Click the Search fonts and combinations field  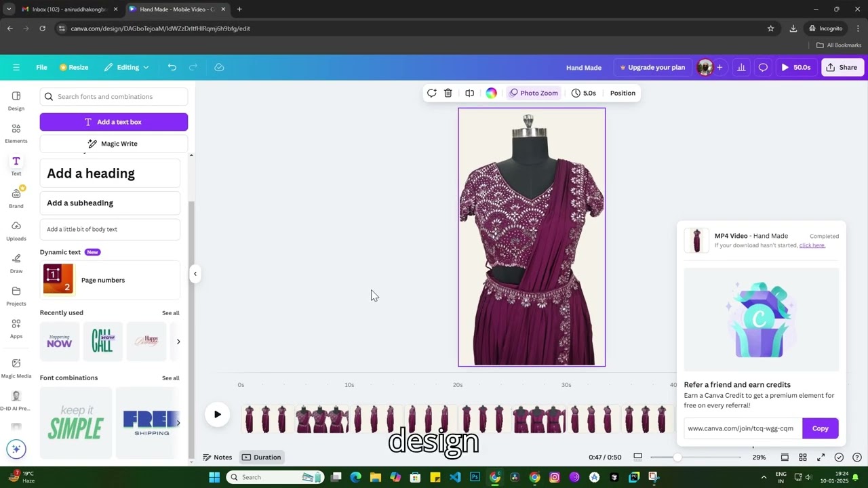pyautogui.click(x=114, y=97)
